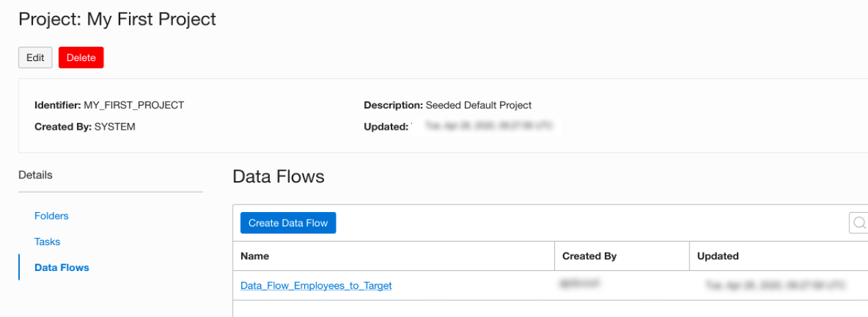
Task: Open the Data_Flow_Employees_to_Target link
Action: tap(316, 285)
